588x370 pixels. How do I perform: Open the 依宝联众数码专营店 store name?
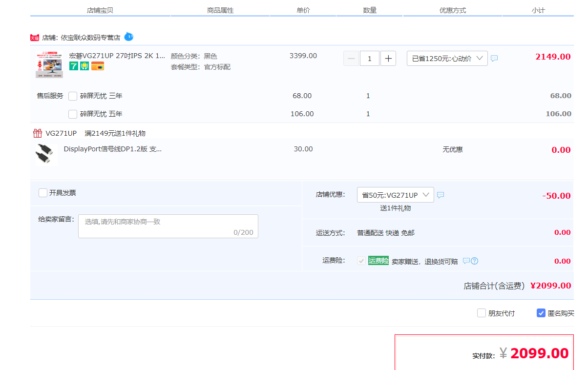coord(90,38)
